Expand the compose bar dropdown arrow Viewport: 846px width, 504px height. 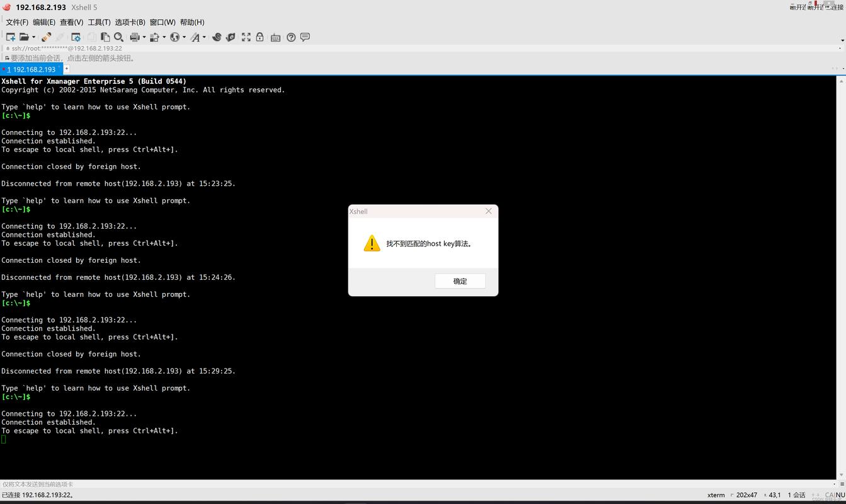(835, 484)
